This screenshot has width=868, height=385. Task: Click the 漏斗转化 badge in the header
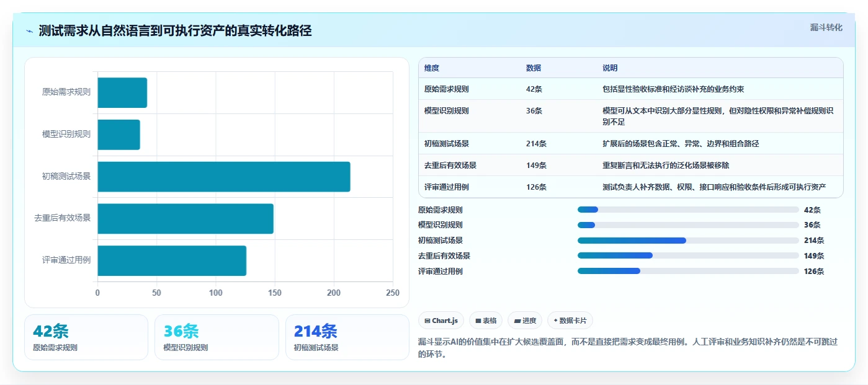(x=826, y=27)
